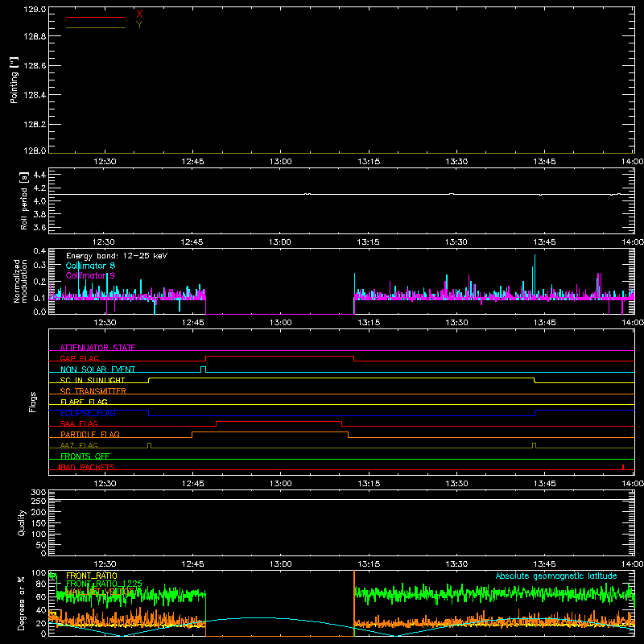
Task: Click the A4Z_FLAG pulse near 13:43
Action: click(534, 445)
